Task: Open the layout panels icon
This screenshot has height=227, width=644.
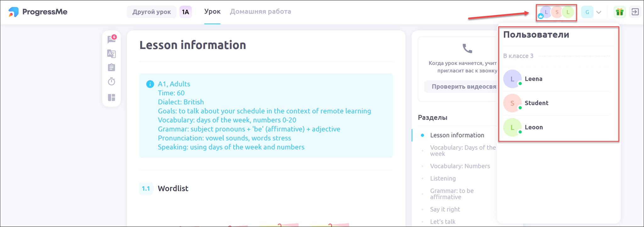Action: coord(112,97)
